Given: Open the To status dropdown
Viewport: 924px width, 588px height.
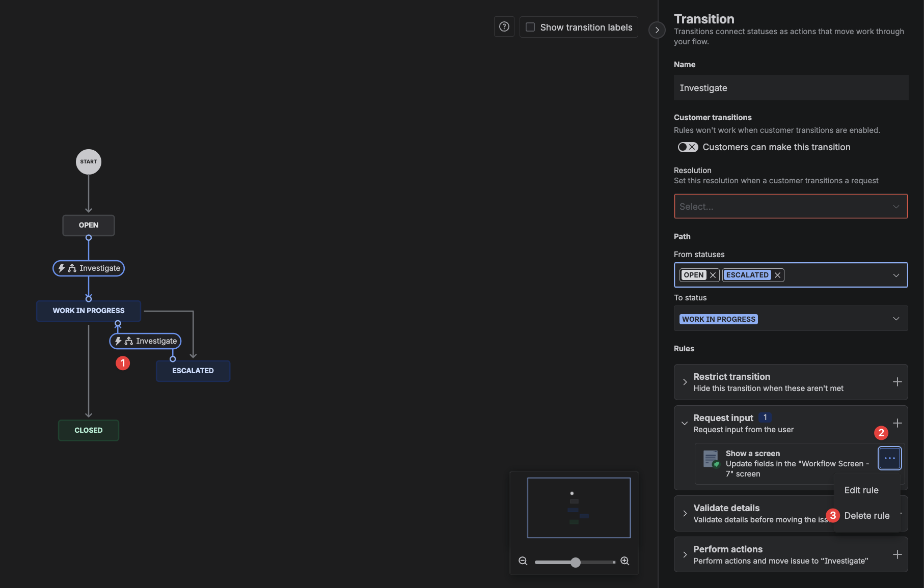Looking at the screenshot, I should (x=791, y=319).
